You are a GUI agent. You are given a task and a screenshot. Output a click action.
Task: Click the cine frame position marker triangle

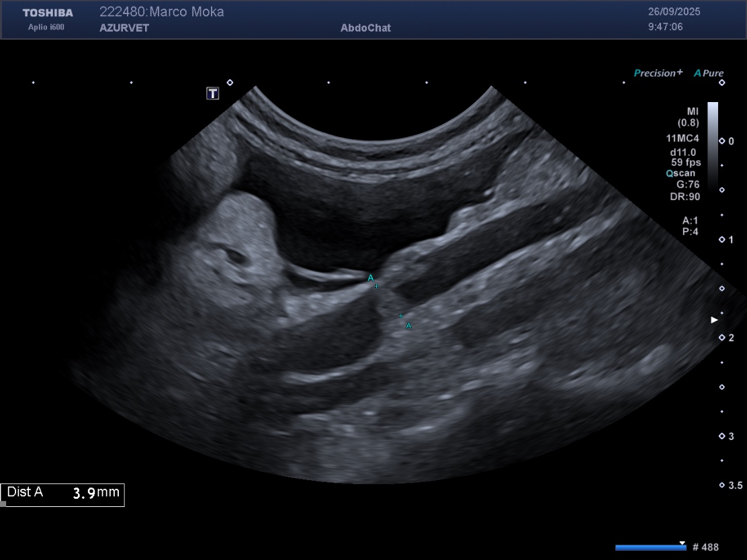pyautogui.click(x=683, y=543)
